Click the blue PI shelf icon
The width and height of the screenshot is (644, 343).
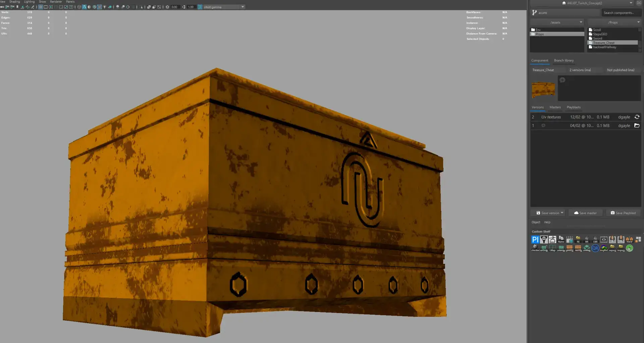coord(535,239)
